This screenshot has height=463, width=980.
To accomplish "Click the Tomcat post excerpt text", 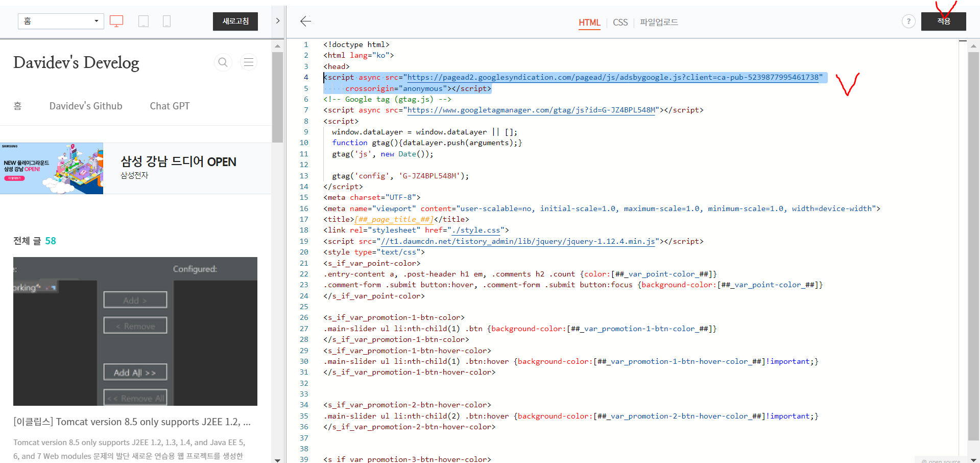I will pyautogui.click(x=129, y=449).
